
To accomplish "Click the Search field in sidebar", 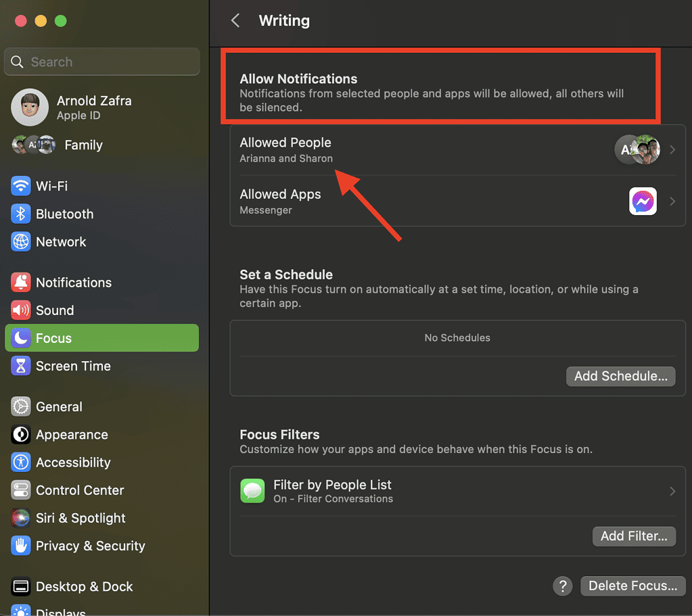I will (101, 62).
